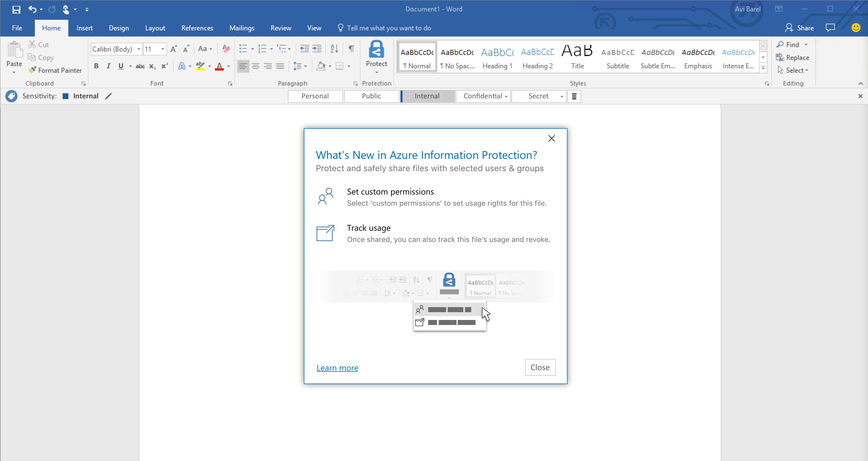Switch to the Review tab
Screen dimensions: 868x461
(281, 28)
